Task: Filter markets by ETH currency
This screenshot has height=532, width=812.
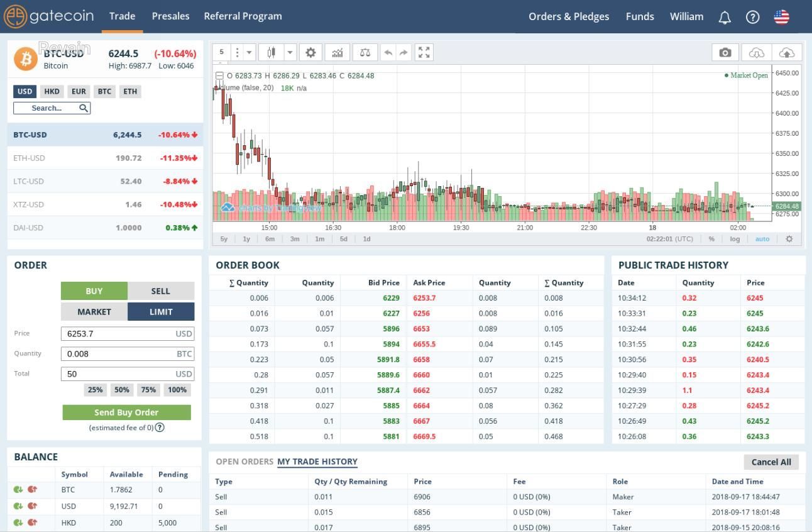Action: click(x=130, y=92)
